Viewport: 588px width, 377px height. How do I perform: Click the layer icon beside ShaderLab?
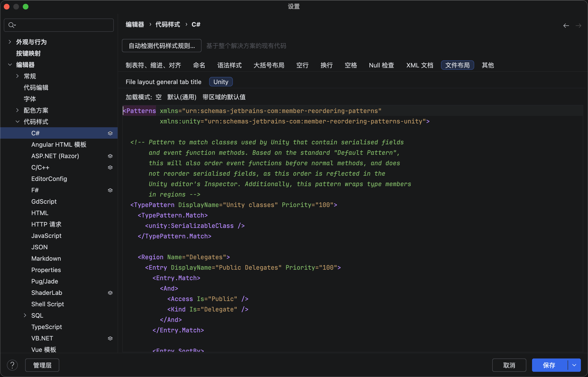click(110, 293)
